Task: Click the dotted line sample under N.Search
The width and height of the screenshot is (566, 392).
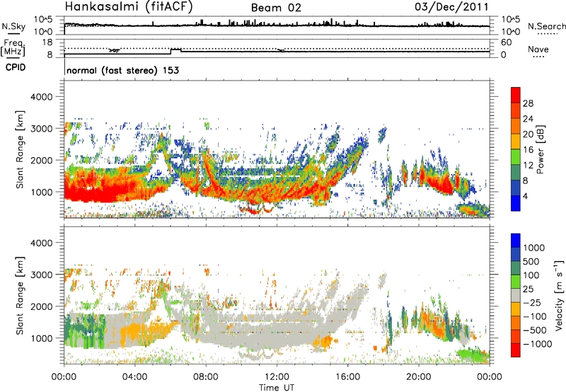Action: point(547,34)
